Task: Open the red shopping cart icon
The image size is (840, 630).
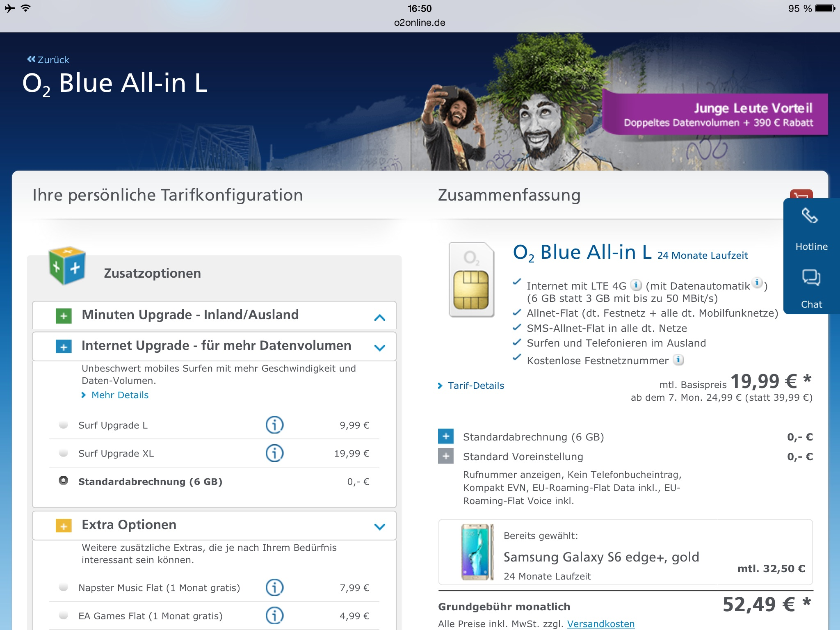Action: pyautogui.click(x=801, y=194)
